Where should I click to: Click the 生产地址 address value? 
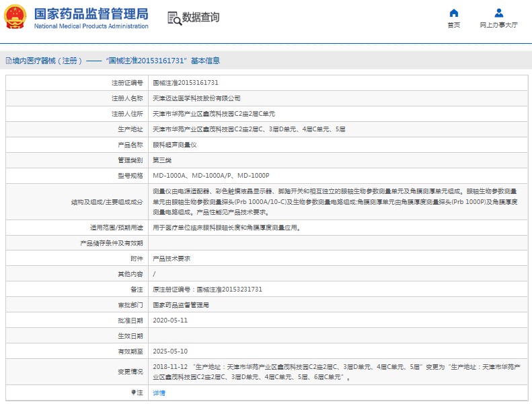[249, 129]
